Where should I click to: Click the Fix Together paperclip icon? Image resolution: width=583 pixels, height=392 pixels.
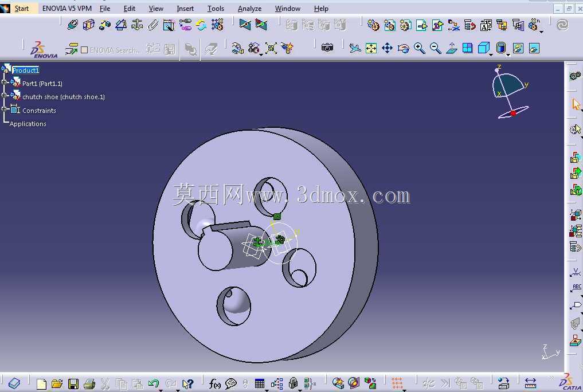pyautogui.click(x=153, y=25)
